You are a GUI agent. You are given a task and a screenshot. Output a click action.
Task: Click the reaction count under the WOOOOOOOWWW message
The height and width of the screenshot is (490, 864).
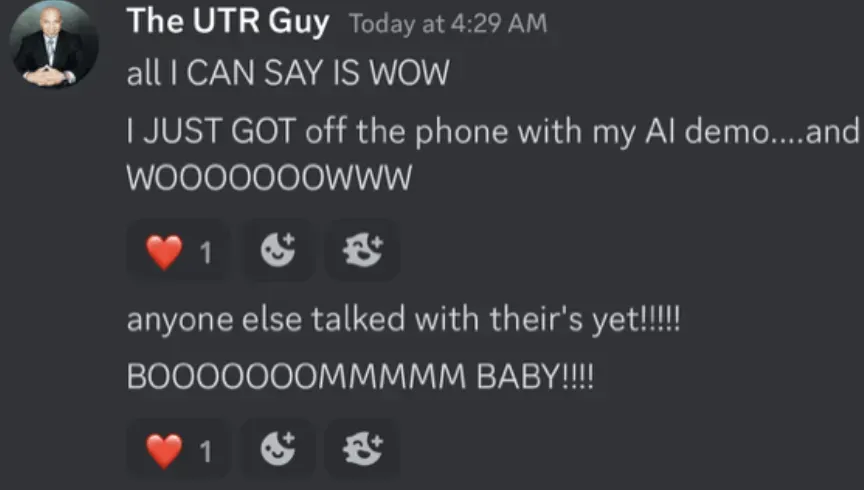[206, 253]
